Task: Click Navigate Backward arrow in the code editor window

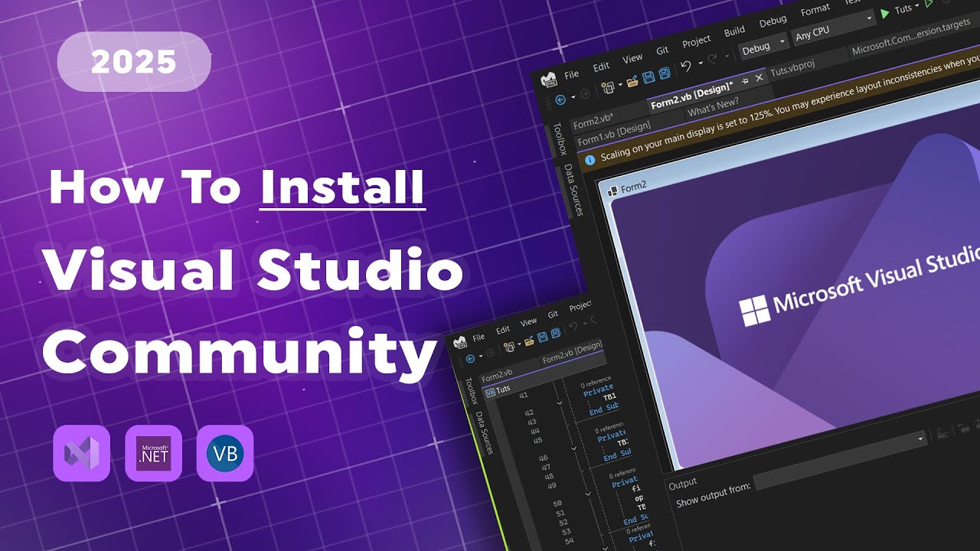Action: click(x=470, y=358)
